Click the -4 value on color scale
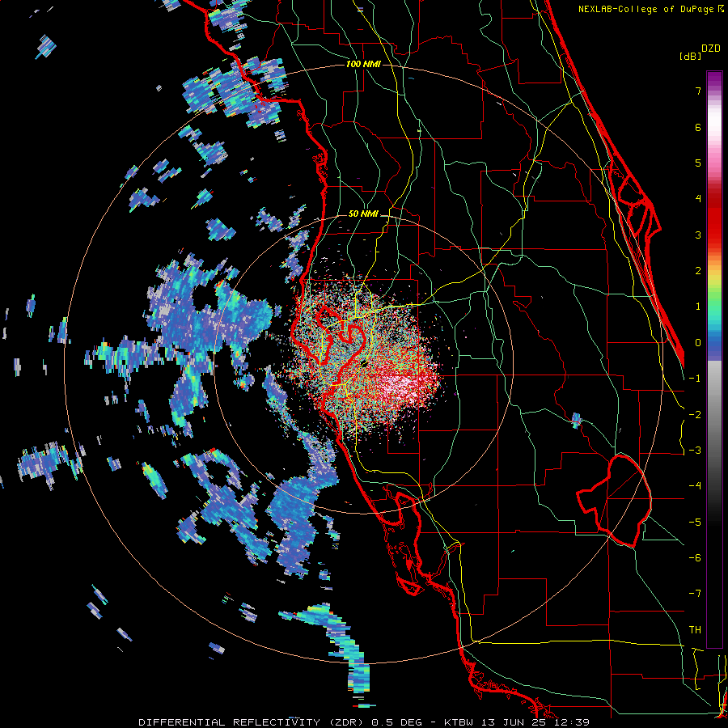Screen dimensions: 728x728 pos(695,486)
